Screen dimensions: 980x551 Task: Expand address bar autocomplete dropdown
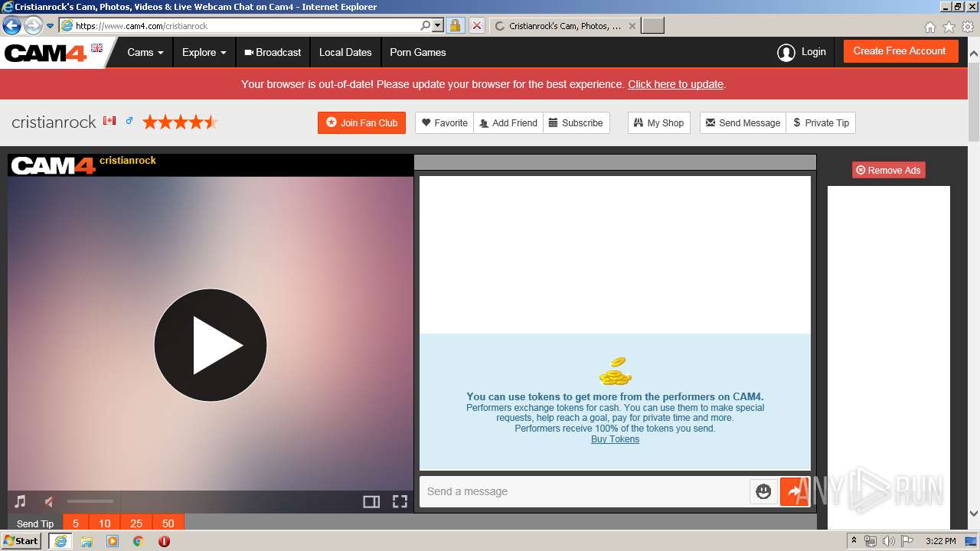438,25
